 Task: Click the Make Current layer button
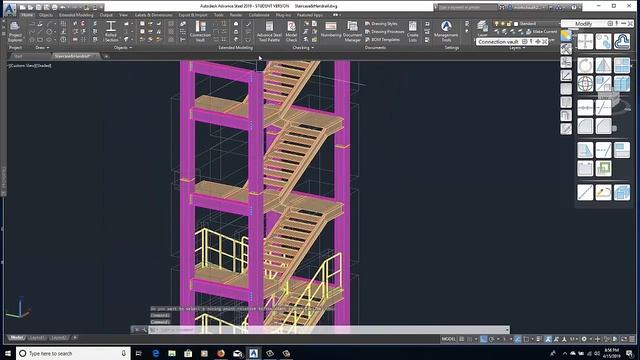[541, 31]
